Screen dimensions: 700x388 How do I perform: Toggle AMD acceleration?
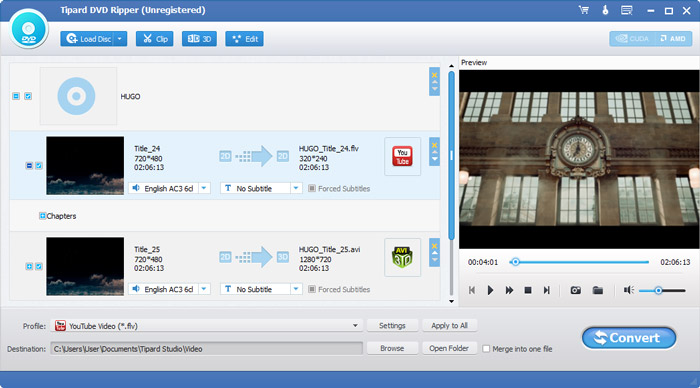[673, 39]
